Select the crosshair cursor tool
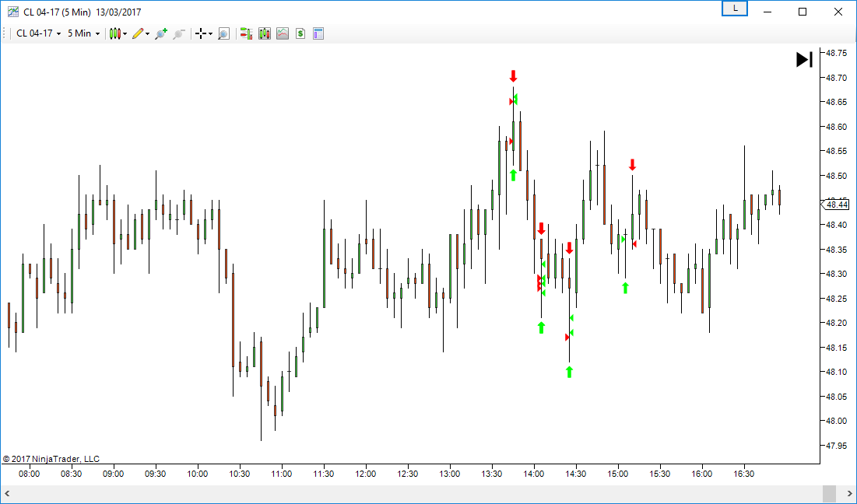 (x=201, y=33)
